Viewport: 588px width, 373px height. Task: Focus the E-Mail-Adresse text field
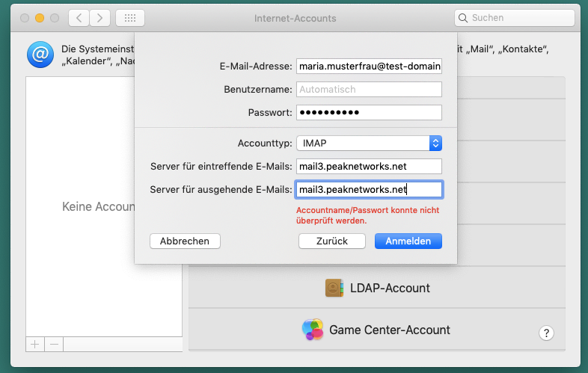tap(369, 67)
